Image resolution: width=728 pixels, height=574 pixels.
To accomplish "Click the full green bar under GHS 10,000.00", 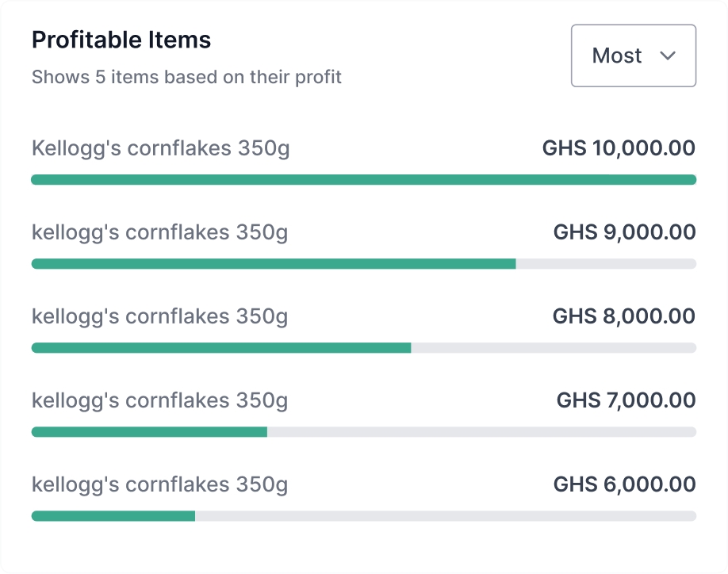I will (x=363, y=180).
